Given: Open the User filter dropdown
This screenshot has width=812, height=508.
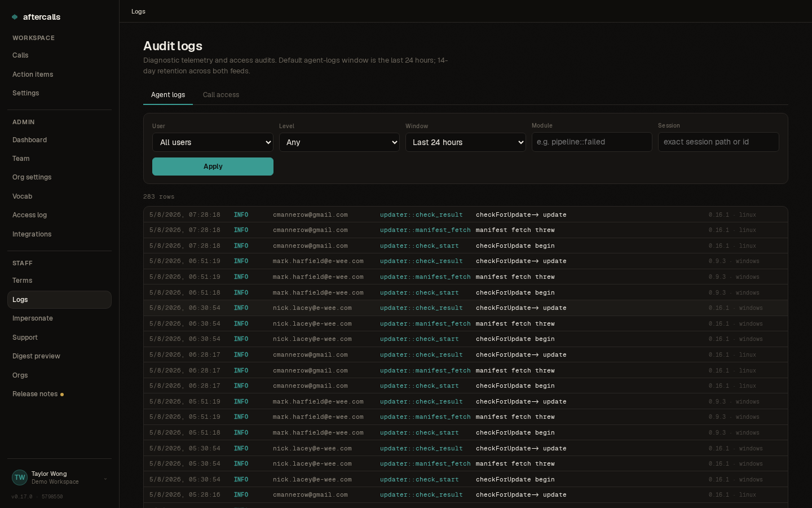Looking at the screenshot, I should coord(213,142).
